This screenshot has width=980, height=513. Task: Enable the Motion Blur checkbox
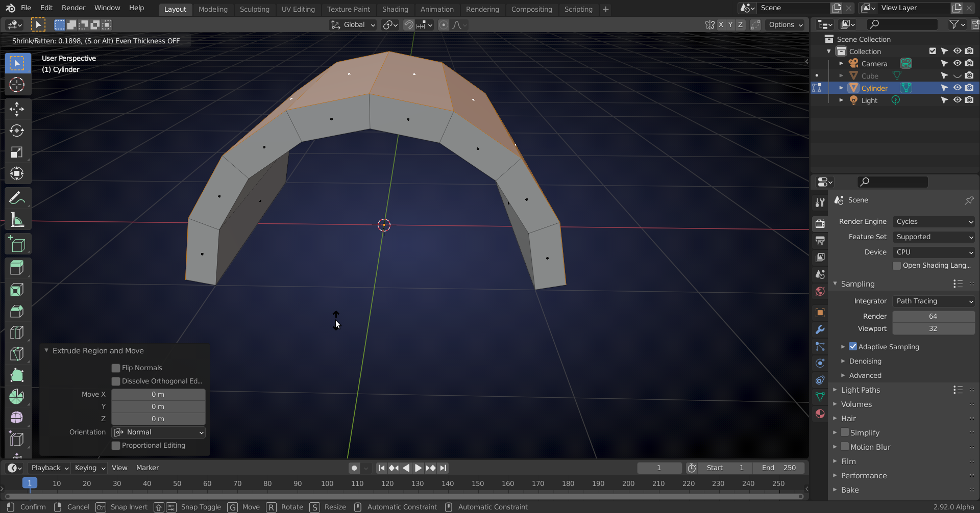coord(845,447)
